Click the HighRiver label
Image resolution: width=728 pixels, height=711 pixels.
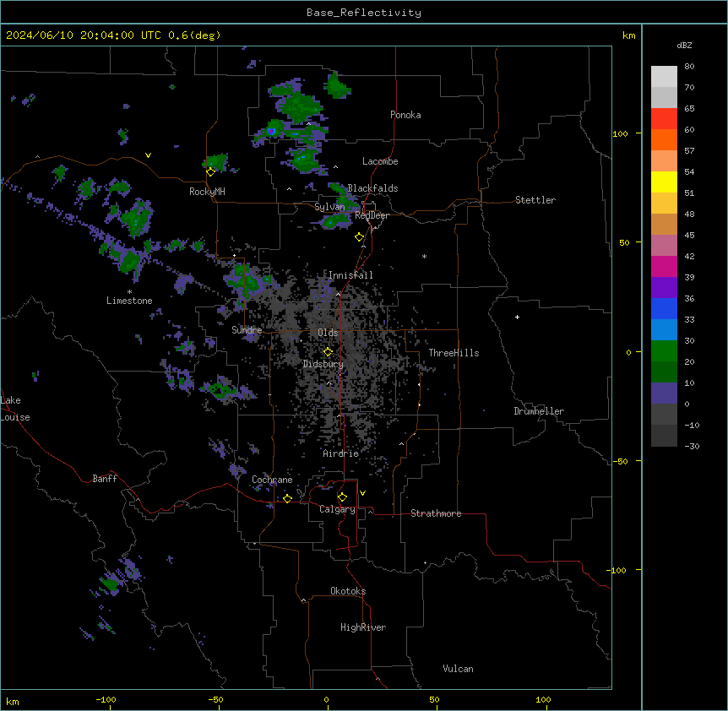click(x=363, y=627)
